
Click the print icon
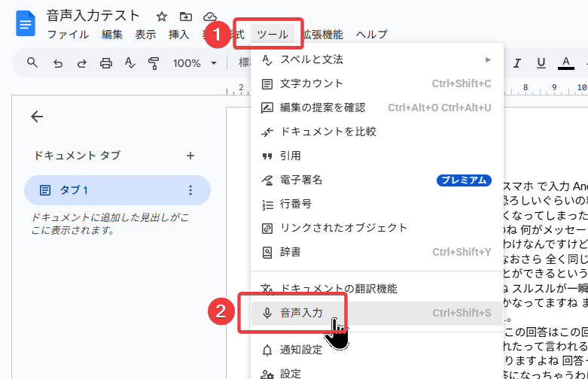[x=105, y=63]
